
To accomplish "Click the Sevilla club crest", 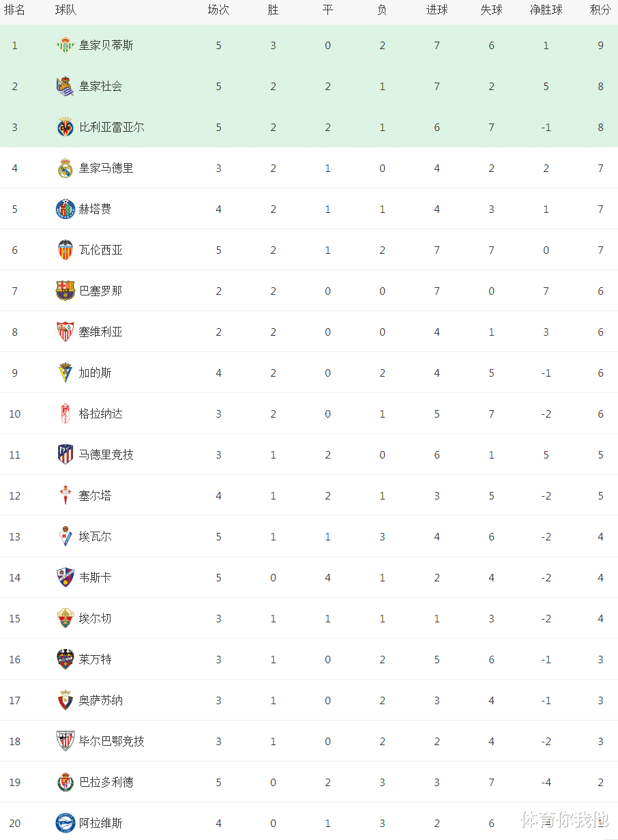I will (x=65, y=332).
